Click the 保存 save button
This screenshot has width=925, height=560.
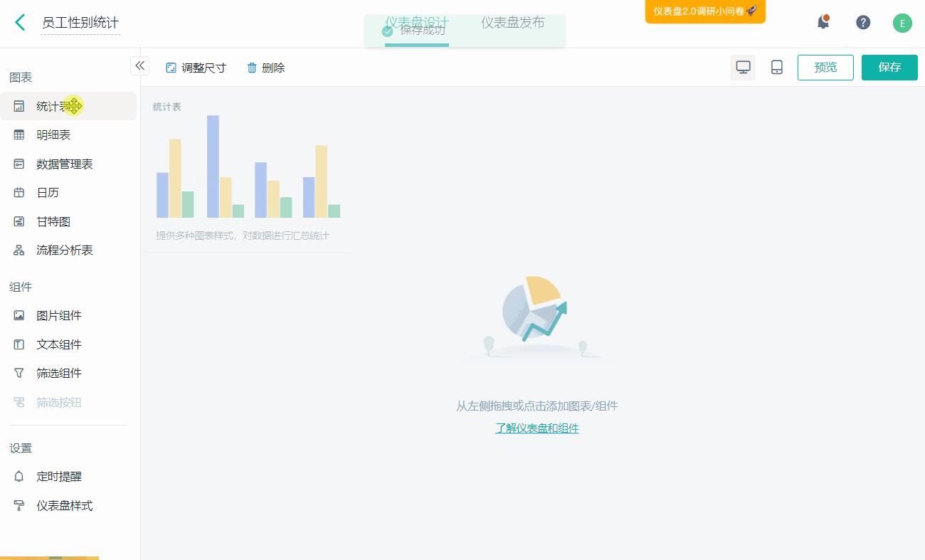(889, 67)
